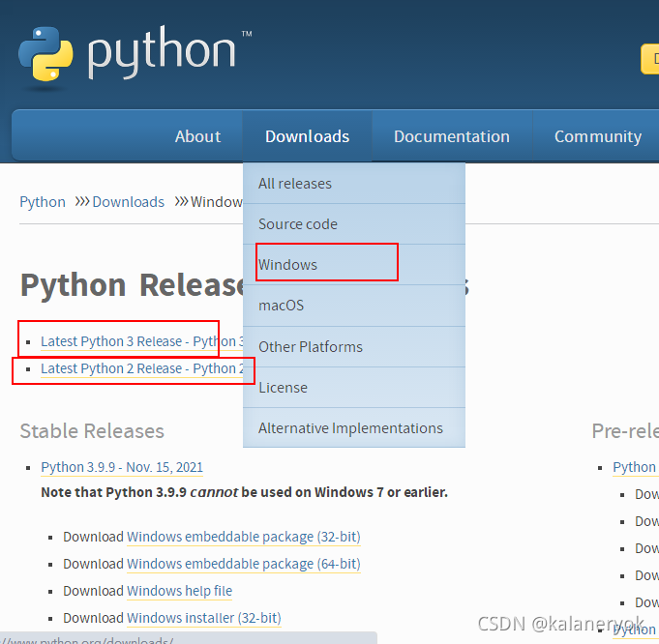Image resolution: width=659 pixels, height=644 pixels.
Task: Select License in the Downloads dropdown
Action: 354,388
